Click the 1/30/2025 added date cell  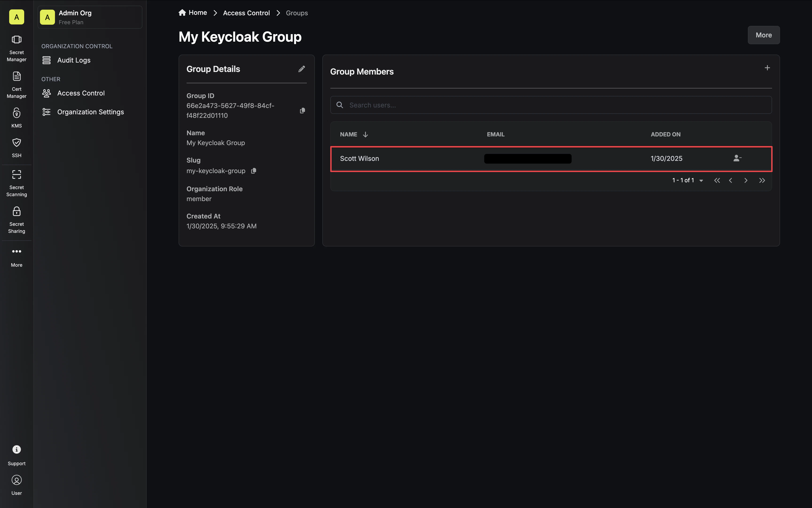(666, 159)
